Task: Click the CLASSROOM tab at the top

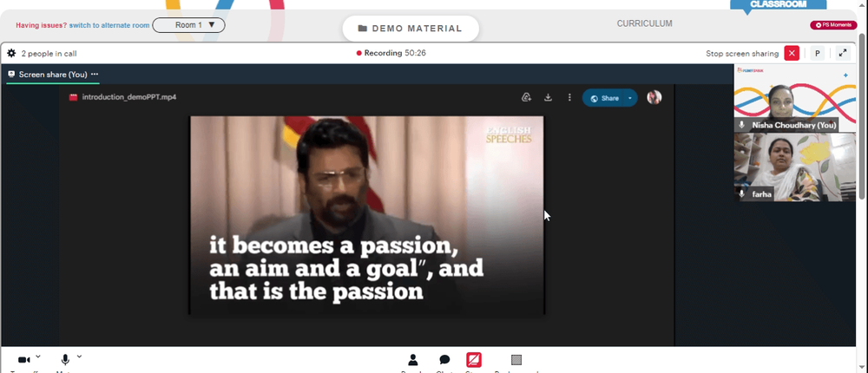Action: click(x=778, y=3)
